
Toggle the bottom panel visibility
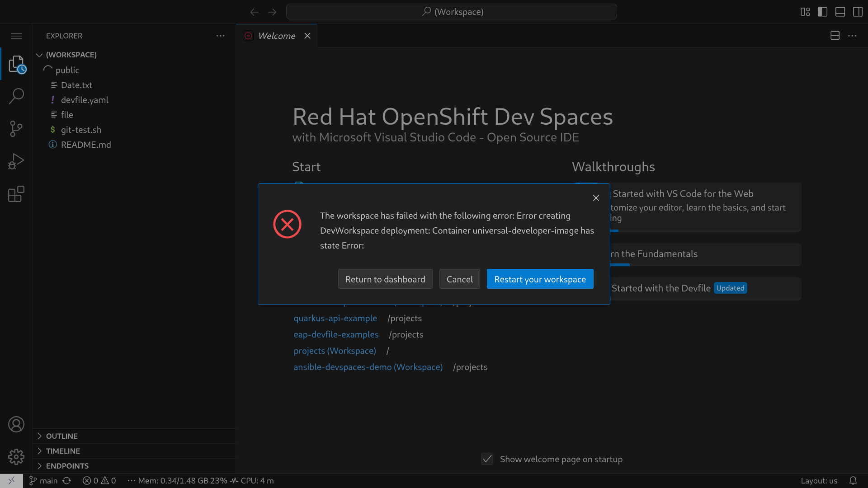tap(840, 12)
